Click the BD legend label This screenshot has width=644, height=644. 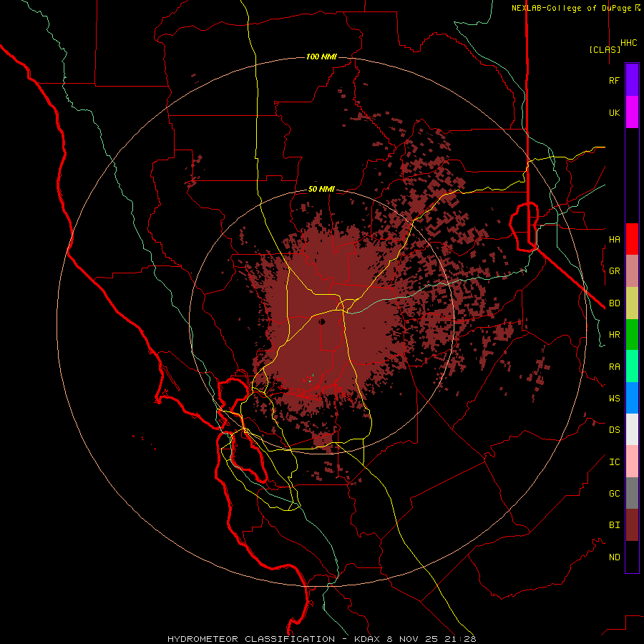pos(614,303)
